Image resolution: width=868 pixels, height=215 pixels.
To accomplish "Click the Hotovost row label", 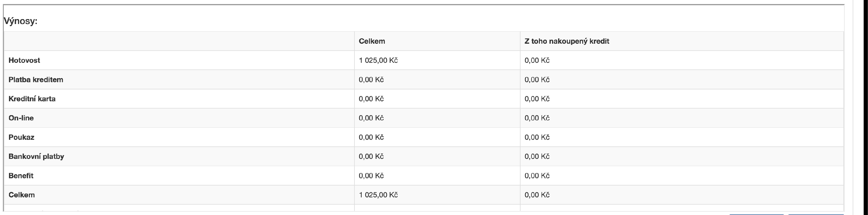I will click(24, 60).
